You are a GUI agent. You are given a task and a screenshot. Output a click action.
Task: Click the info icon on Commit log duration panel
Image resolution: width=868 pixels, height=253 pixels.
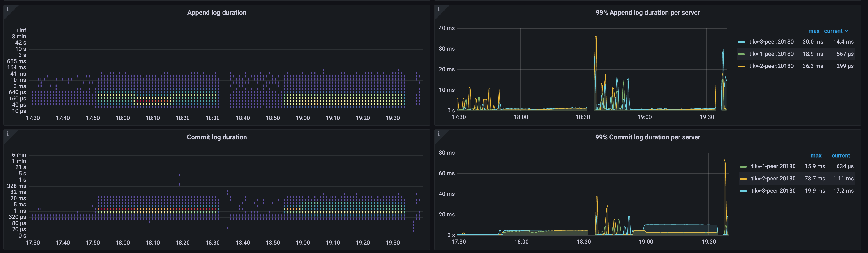[x=7, y=134]
